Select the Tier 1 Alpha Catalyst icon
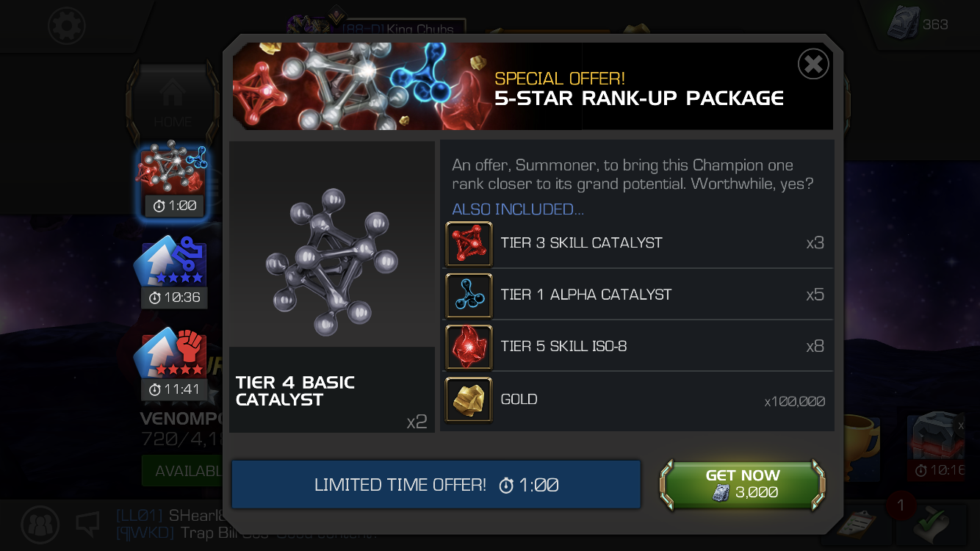The image size is (980, 551). pyautogui.click(x=469, y=295)
